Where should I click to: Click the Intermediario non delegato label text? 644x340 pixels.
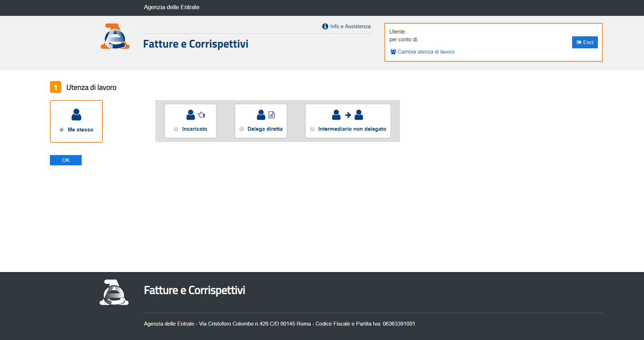pyautogui.click(x=352, y=129)
